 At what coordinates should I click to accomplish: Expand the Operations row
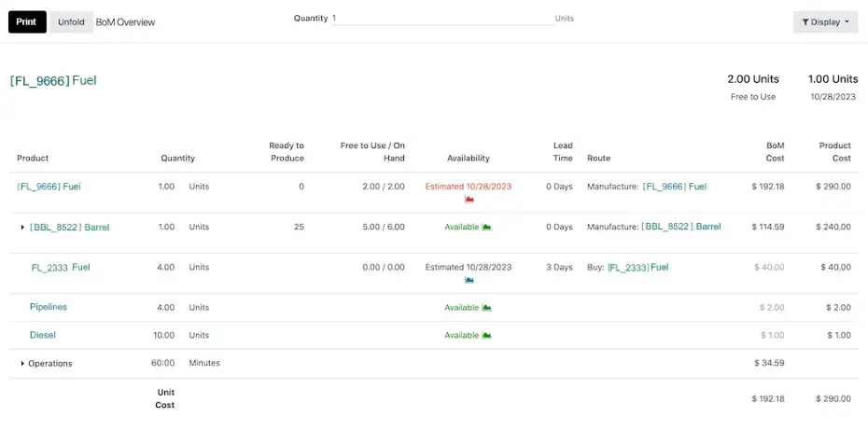tap(22, 364)
